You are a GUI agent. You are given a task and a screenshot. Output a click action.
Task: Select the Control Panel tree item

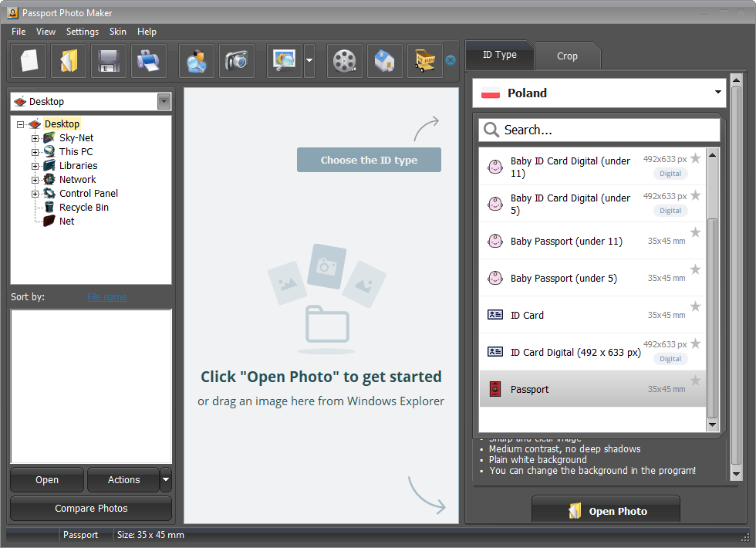pyautogui.click(x=89, y=194)
